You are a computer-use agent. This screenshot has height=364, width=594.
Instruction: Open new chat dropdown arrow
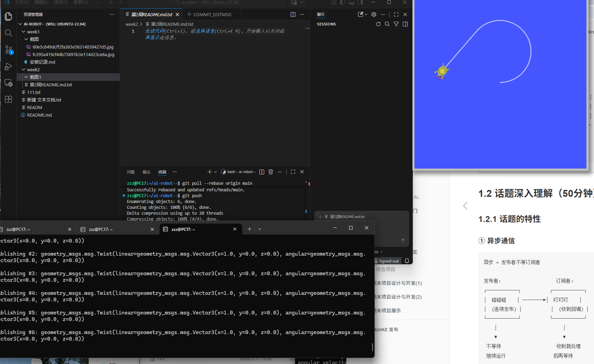pyautogui.click(x=366, y=14)
